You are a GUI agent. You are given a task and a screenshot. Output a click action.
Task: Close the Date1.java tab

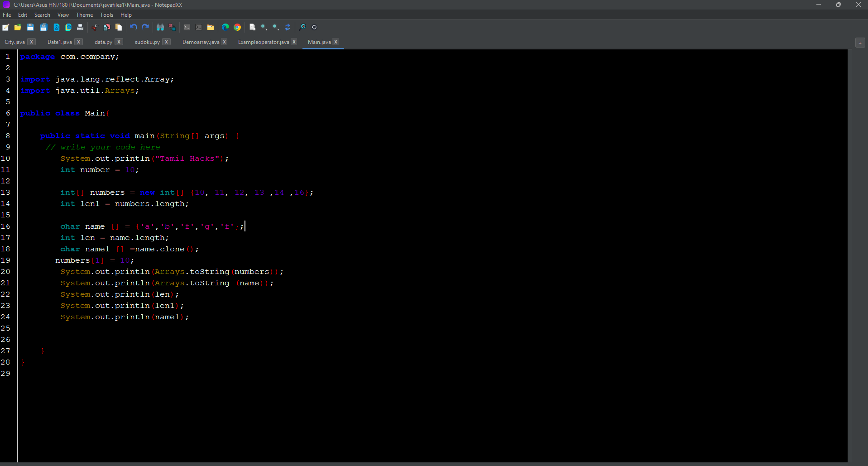point(78,42)
